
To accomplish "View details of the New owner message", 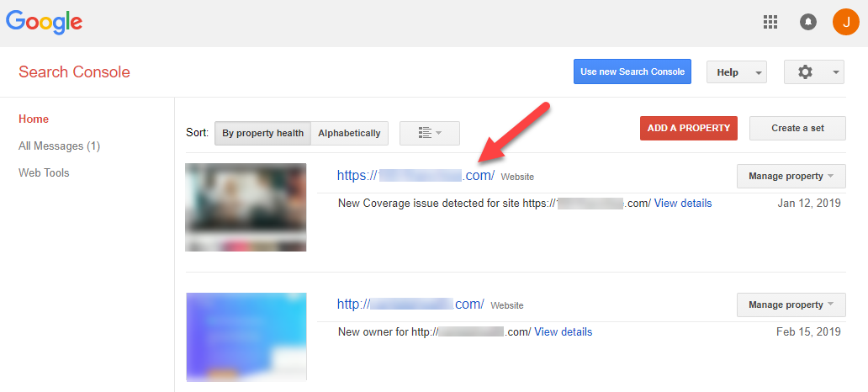I will click(x=563, y=332).
